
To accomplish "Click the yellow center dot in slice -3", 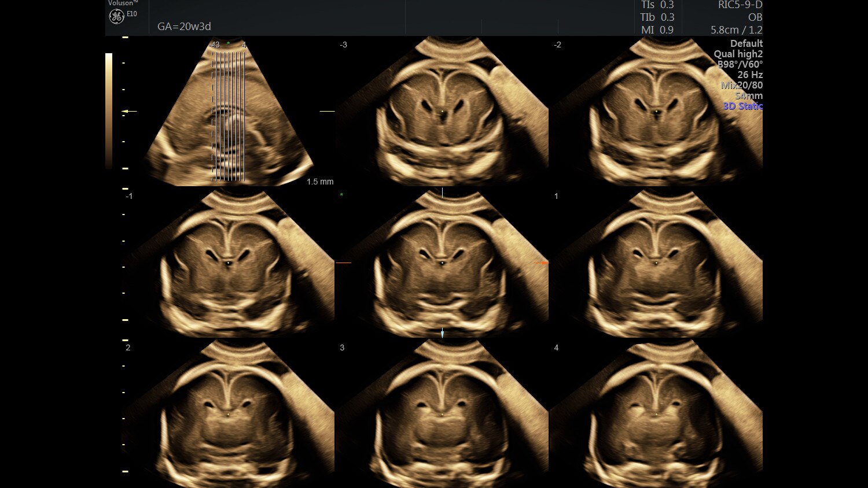I will 443,112.
